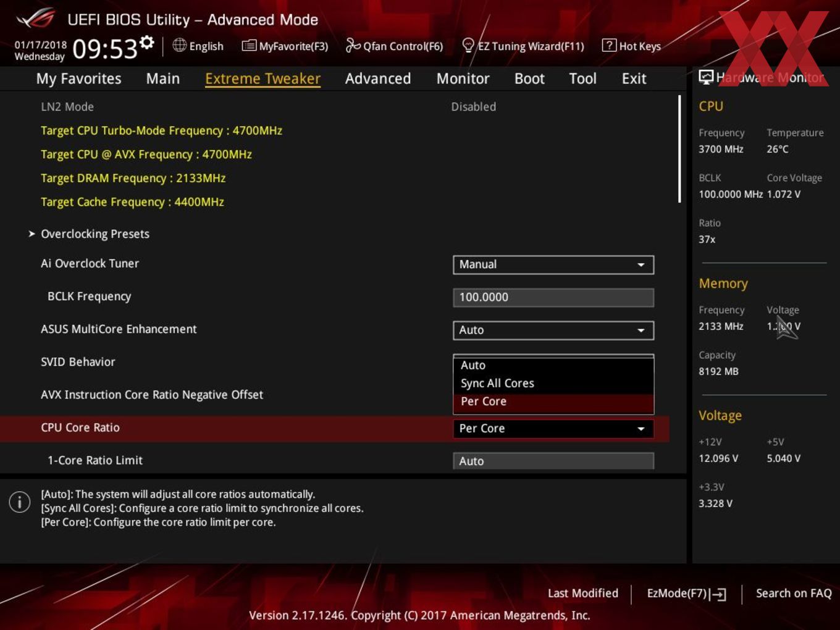Click the 1-Core Ratio Limit label
This screenshot has width=840, height=630.
pyautogui.click(x=95, y=460)
